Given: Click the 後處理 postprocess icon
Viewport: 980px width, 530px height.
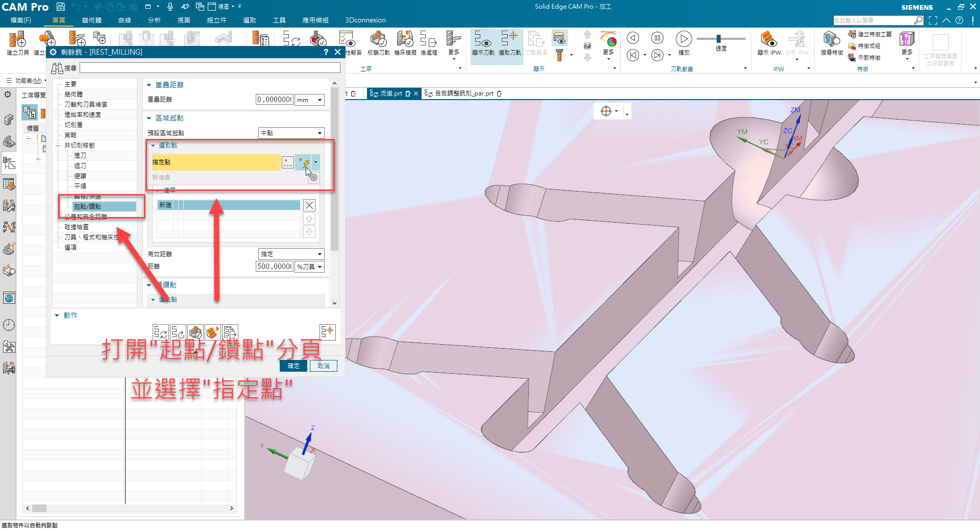Looking at the screenshot, I should (429, 43).
